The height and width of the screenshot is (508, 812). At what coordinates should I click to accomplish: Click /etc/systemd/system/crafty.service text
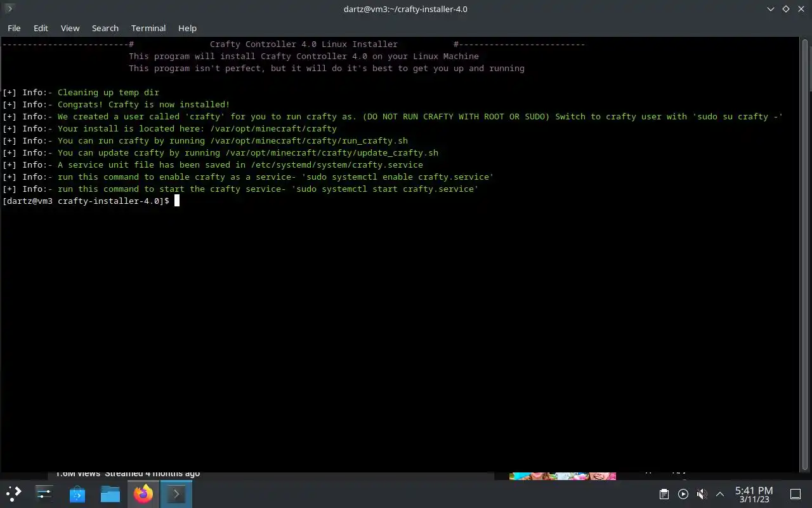click(337, 164)
